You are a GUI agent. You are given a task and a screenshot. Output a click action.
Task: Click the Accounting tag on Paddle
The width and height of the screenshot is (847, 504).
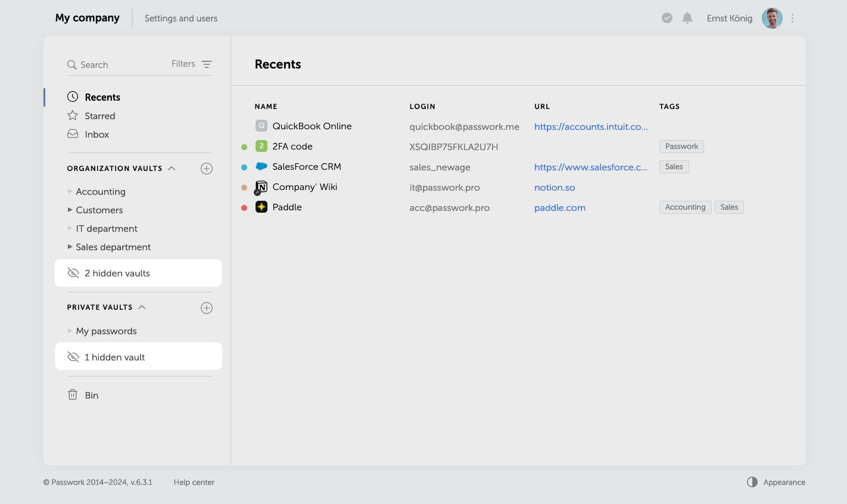[685, 207]
